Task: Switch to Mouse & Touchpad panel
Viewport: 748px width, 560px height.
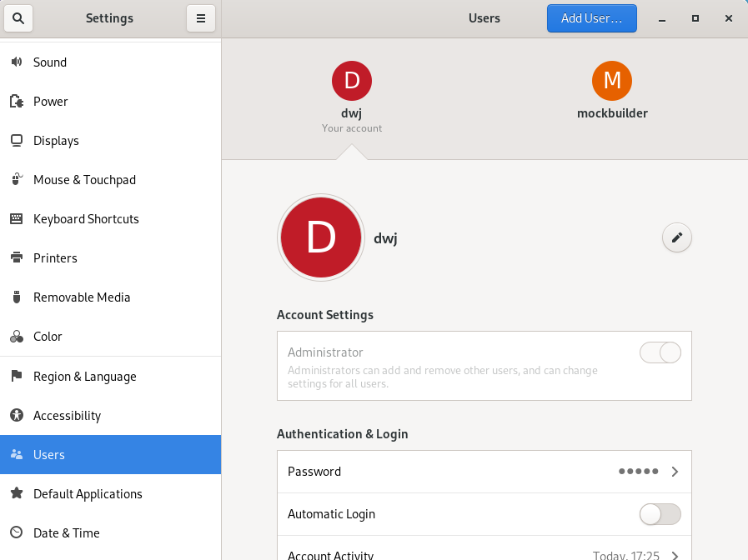Action: click(84, 180)
